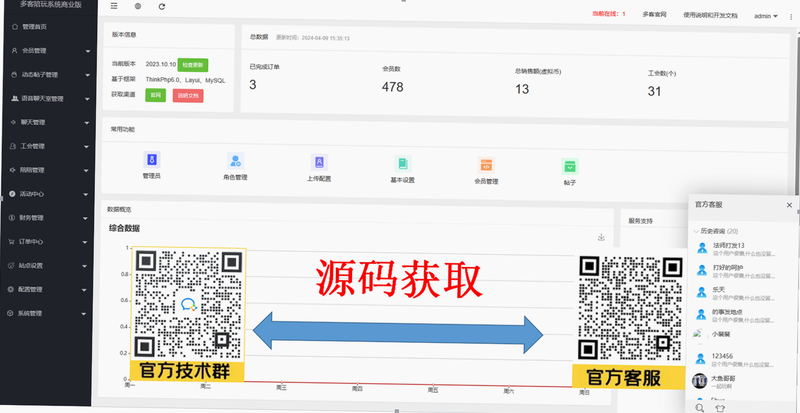This screenshot has width=800, height=413.
Task: Open the 多客官网 link in top bar
Action: [654, 14]
